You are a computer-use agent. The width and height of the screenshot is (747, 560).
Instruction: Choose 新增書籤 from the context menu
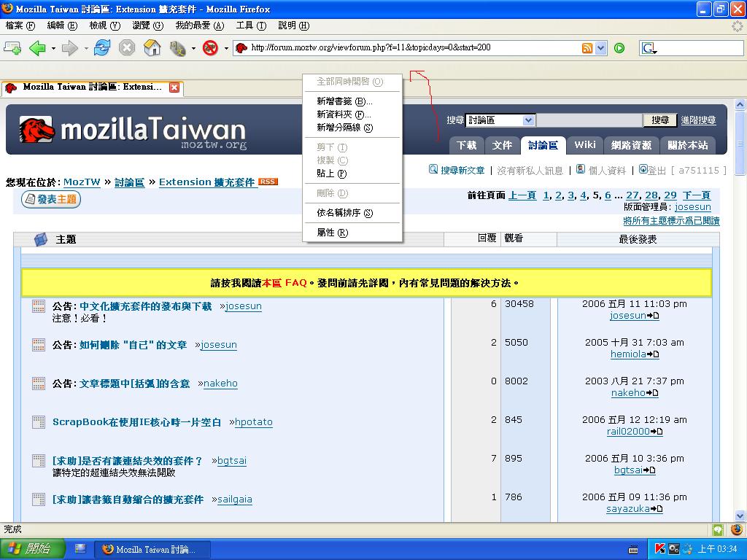pyautogui.click(x=344, y=101)
